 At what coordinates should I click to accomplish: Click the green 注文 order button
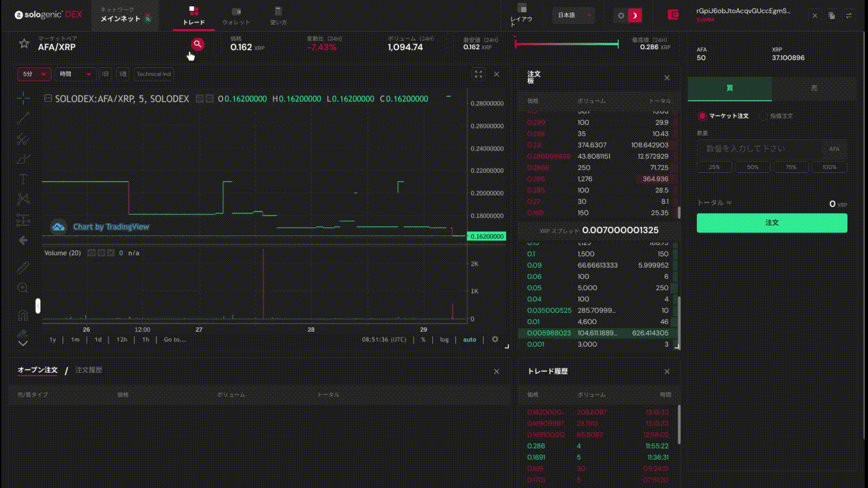tap(771, 223)
